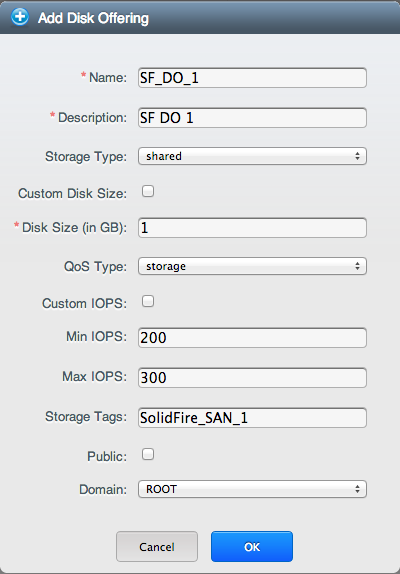Open the Domain dropdown showing ROOT

(252, 489)
